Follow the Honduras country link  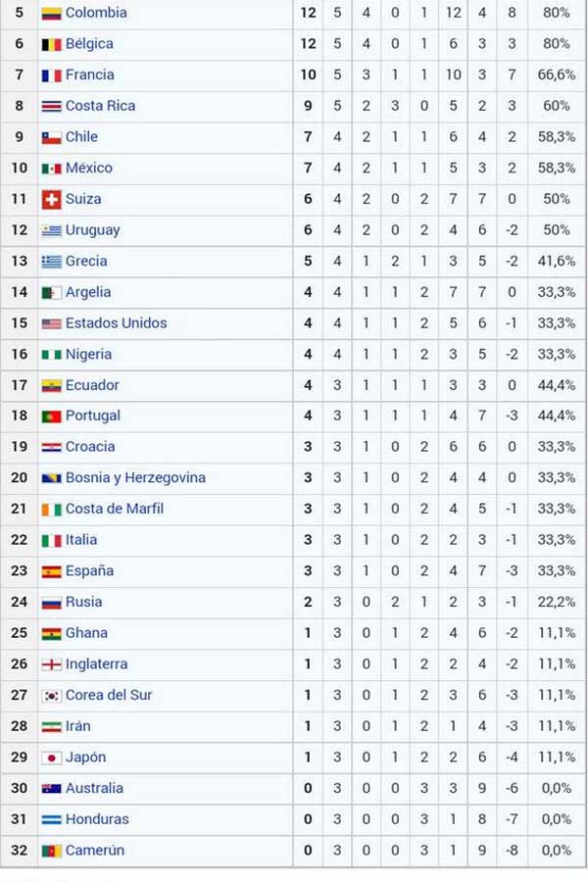click(x=97, y=819)
